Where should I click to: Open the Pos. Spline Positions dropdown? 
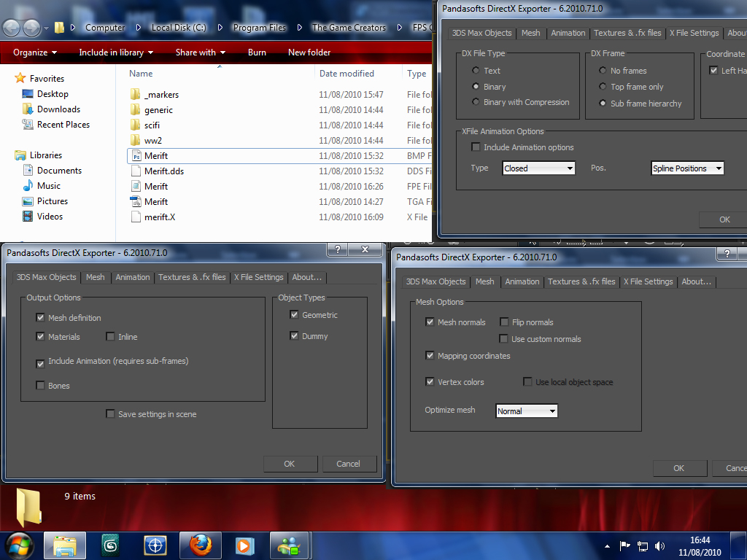pyautogui.click(x=687, y=168)
